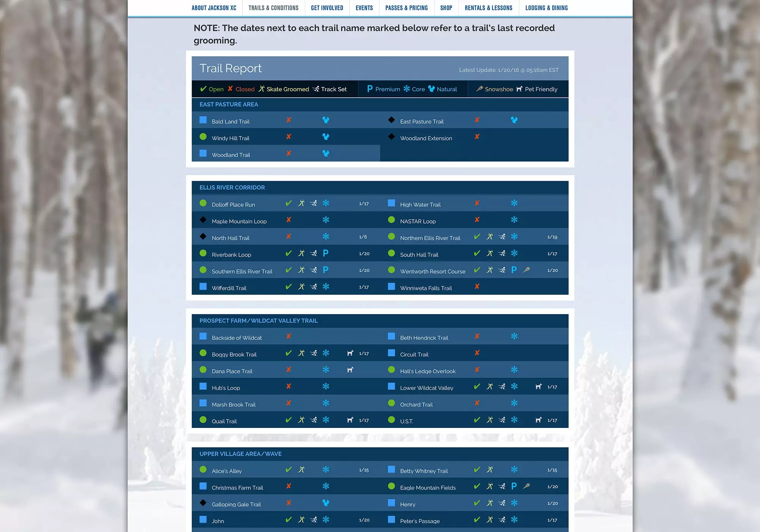Click the Premium 'P' icon in legend
This screenshot has width=760, height=532.
pyautogui.click(x=370, y=89)
